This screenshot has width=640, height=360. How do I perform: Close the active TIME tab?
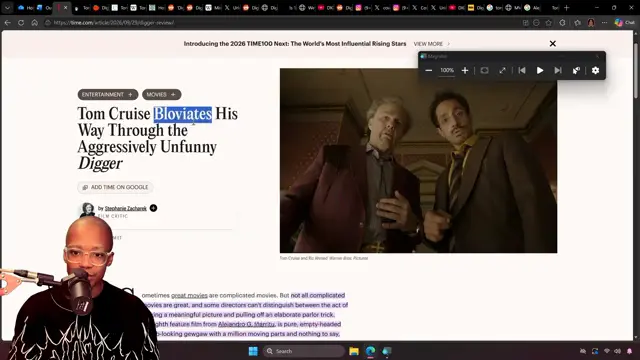65,8
